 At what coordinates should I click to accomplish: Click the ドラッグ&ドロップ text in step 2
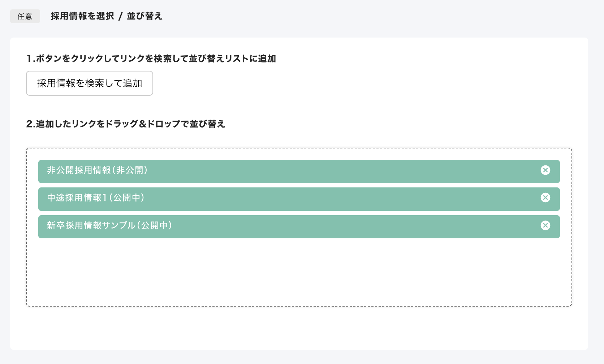142,124
